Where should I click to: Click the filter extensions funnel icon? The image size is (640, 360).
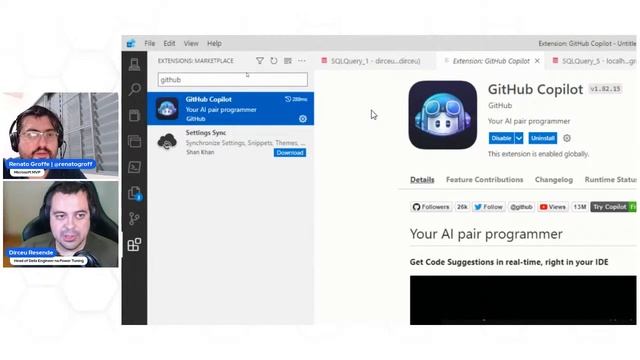click(x=260, y=61)
